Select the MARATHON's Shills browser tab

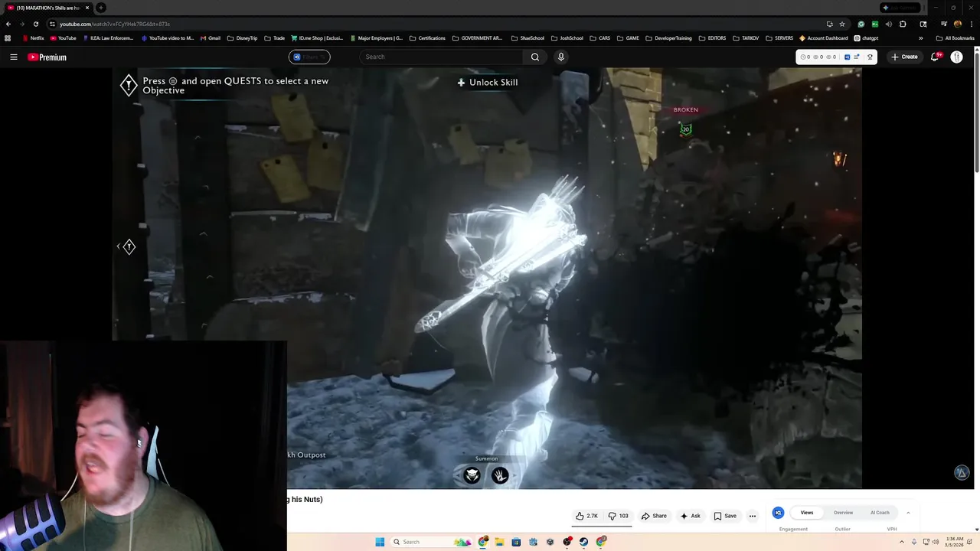coord(48,8)
